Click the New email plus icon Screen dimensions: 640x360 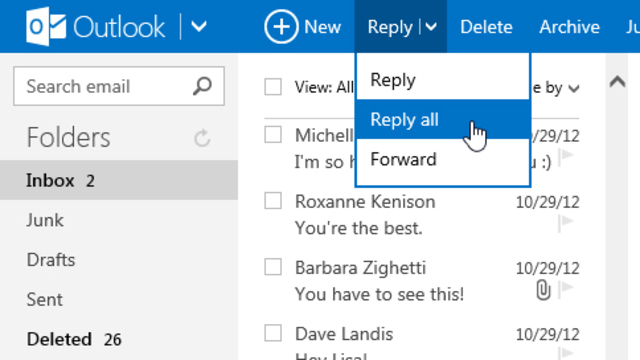pyautogui.click(x=281, y=27)
